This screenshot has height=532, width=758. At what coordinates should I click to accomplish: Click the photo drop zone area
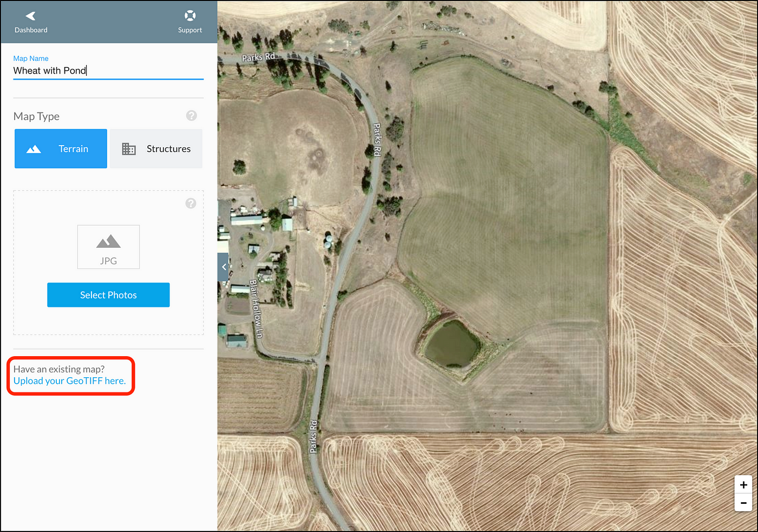(108, 262)
